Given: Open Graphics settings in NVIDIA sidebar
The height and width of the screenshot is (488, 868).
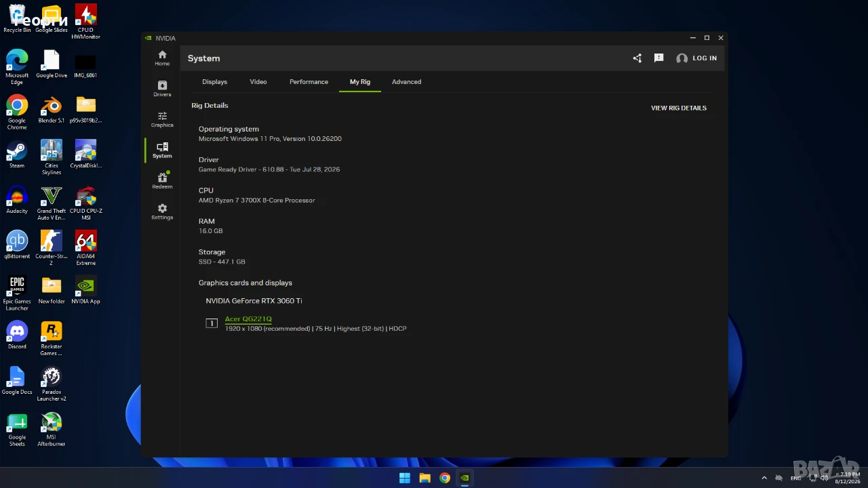Looking at the screenshot, I should (162, 119).
